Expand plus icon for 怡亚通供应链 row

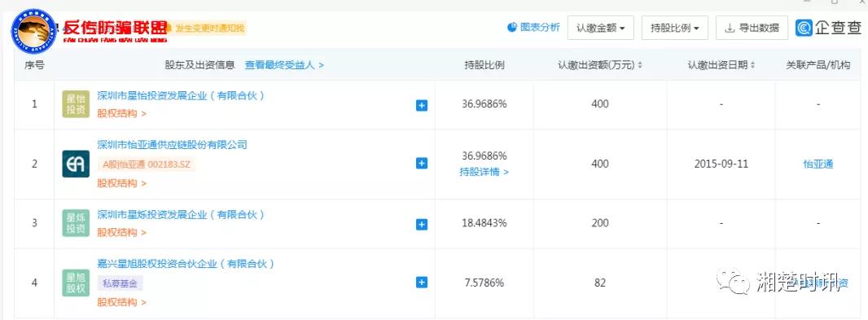[422, 164]
